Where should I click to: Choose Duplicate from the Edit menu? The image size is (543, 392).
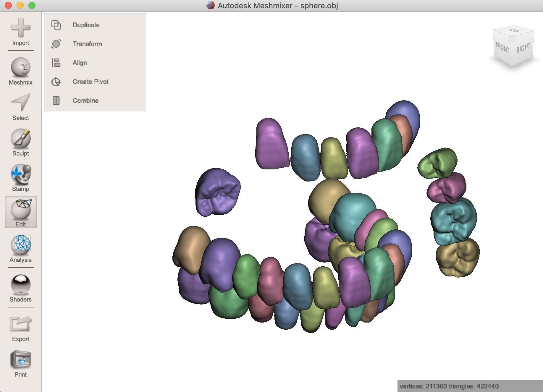(x=95, y=25)
